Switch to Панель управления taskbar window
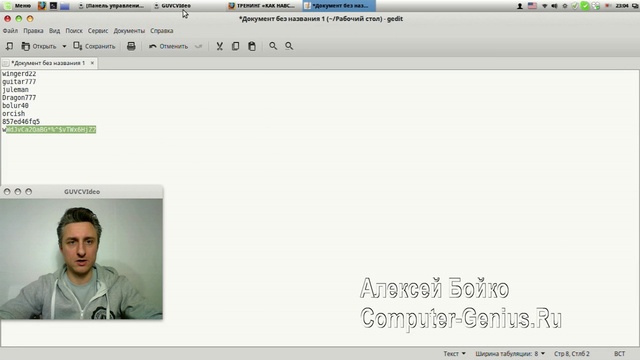The width and height of the screenshot is (640, 360). click(111, 6)
